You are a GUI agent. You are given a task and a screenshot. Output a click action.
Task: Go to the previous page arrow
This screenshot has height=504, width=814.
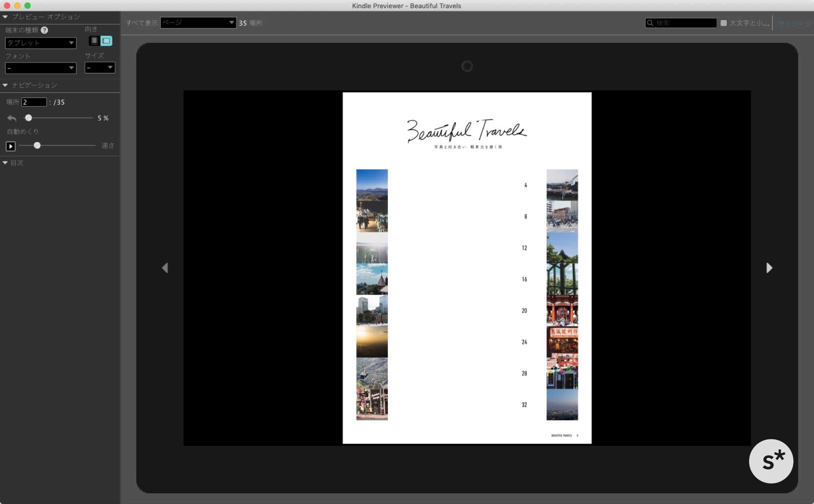click(165, 268)
